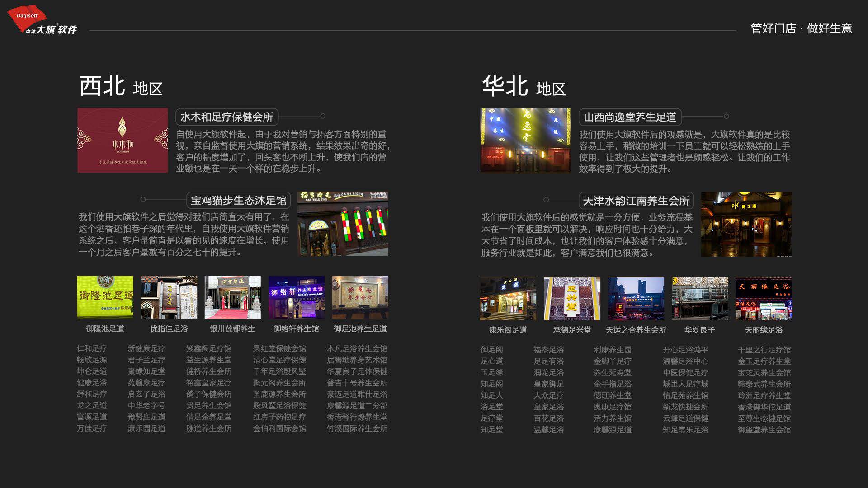Image resolution: width=868 pixels, height=488 pixels.
Task: Select 御玺堂养生会馆 list entry
Action: click(764, 429)
